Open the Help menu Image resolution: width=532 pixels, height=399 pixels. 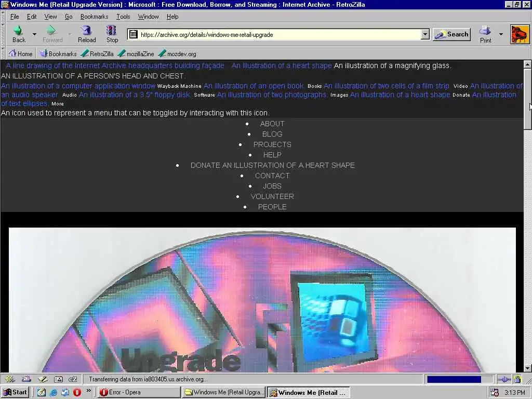pyautogui.click(x=172, y=17)
